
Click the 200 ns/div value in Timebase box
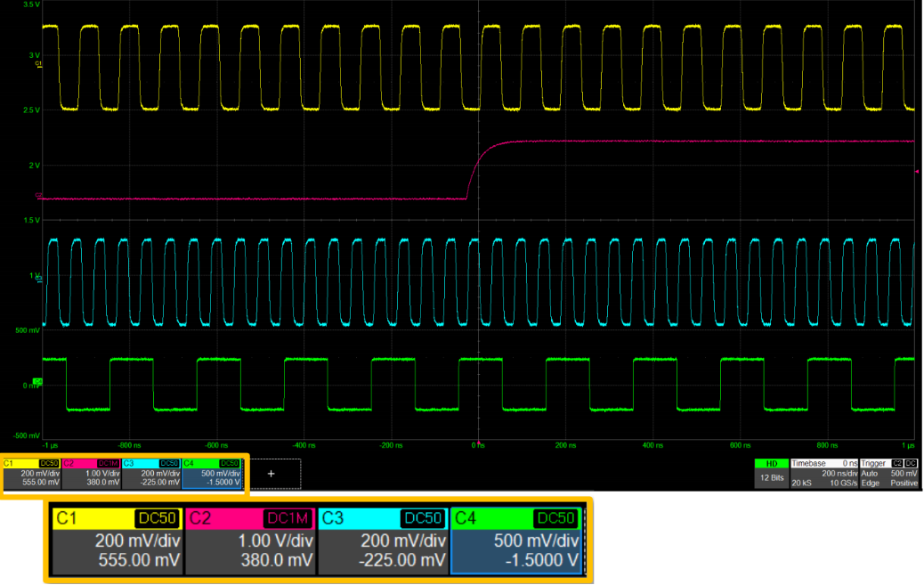click(x=839, y=474)
